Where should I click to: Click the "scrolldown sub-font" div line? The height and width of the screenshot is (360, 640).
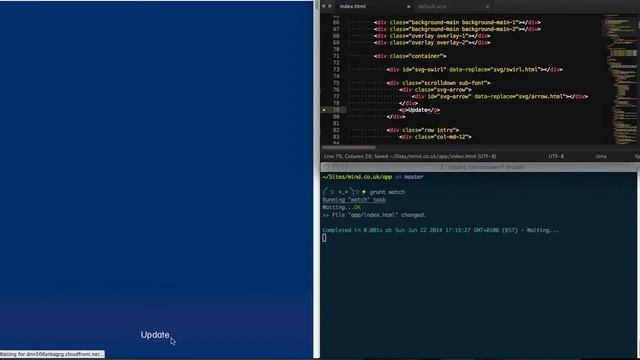click(438, 83)
